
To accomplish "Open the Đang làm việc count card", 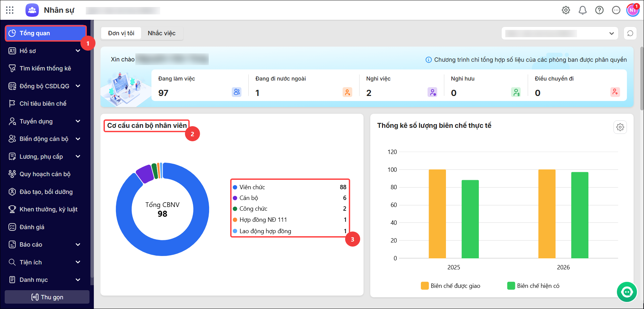I will (200, 86).
